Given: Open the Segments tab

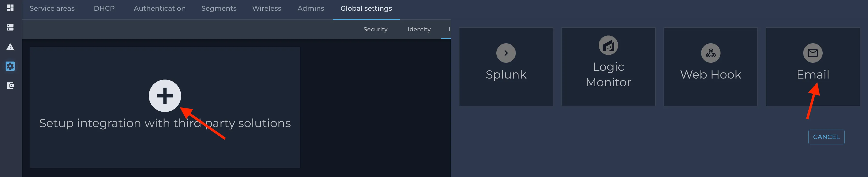Looking at the screenshot, I should tap(219, 9).
